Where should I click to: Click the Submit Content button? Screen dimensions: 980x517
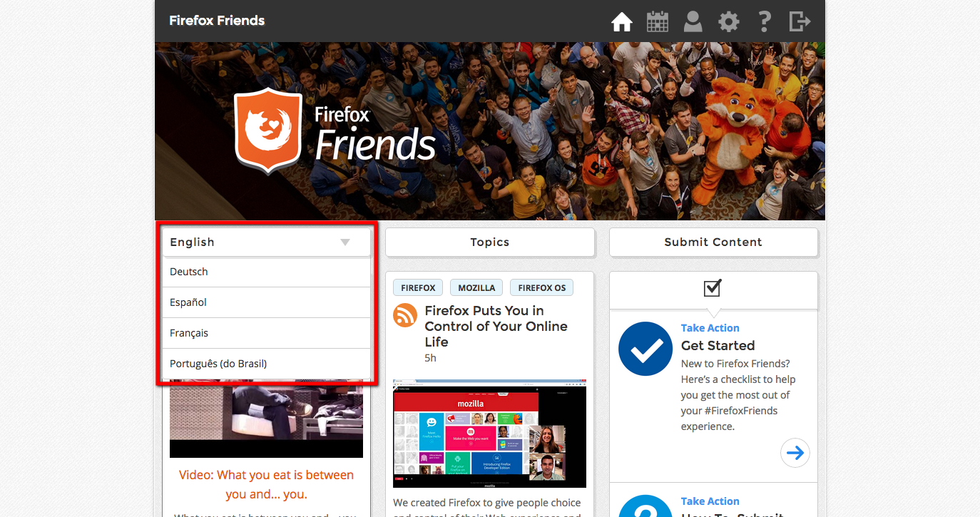click(713, 242)
